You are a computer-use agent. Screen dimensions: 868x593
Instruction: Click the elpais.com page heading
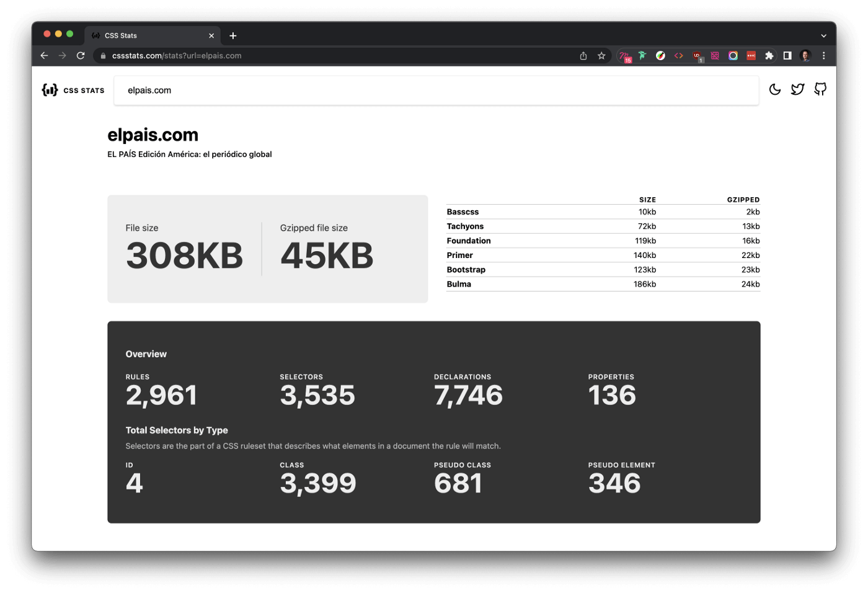(x=153, y=135)
